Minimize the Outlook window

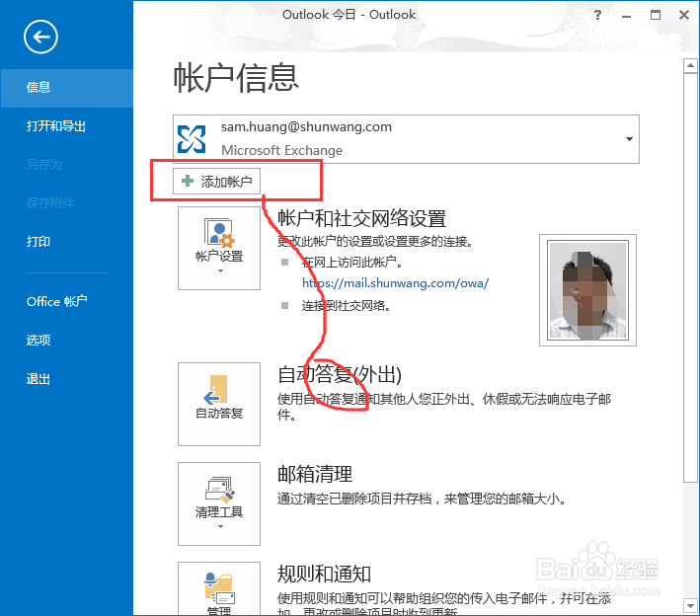tap(626, 15)
